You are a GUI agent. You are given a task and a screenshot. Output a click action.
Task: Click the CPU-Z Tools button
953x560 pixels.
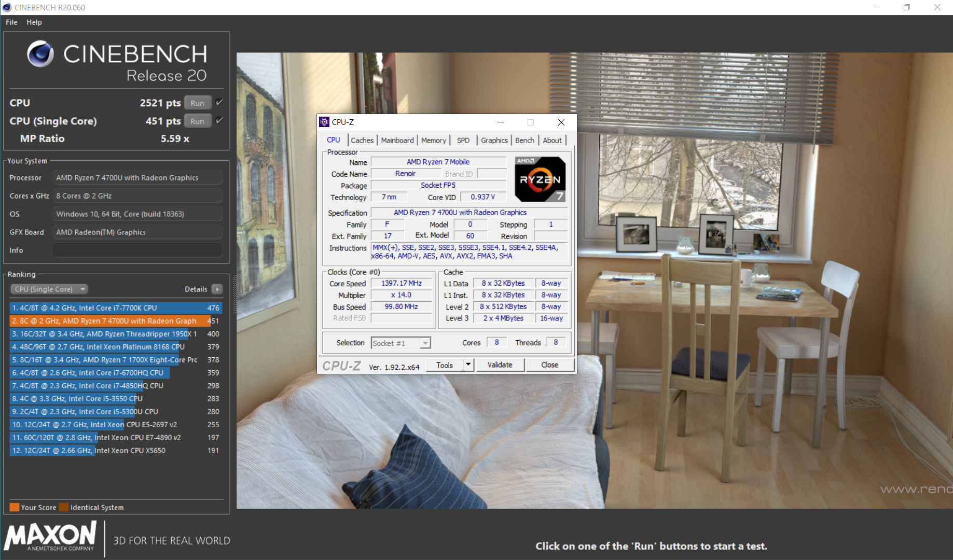click(445, 365)
